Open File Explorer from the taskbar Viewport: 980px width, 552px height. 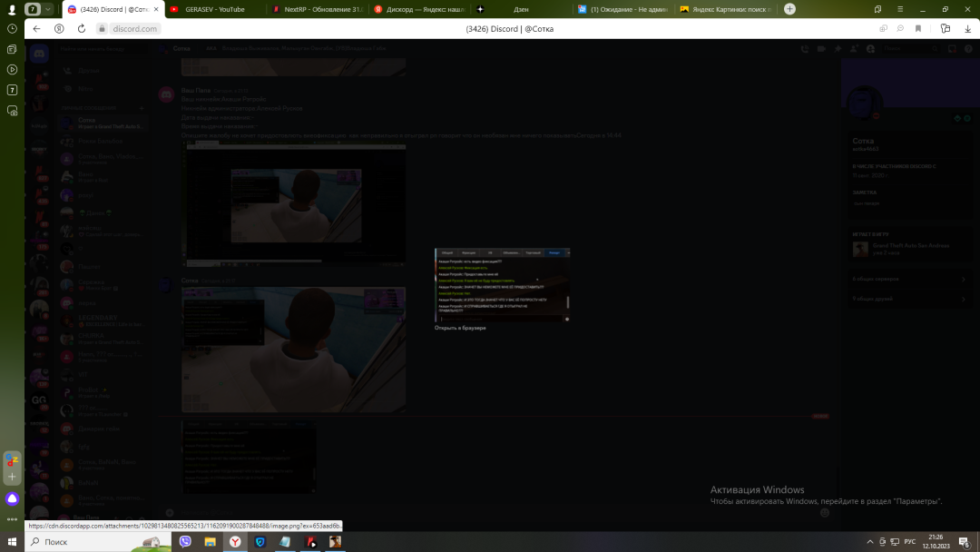point(210,542)
